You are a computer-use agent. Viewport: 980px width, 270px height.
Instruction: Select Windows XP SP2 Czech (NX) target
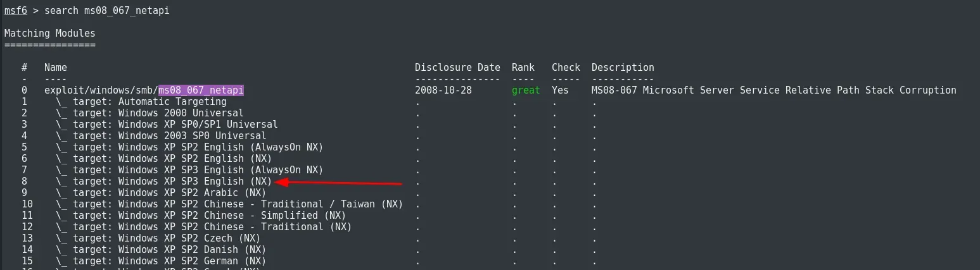158,238
